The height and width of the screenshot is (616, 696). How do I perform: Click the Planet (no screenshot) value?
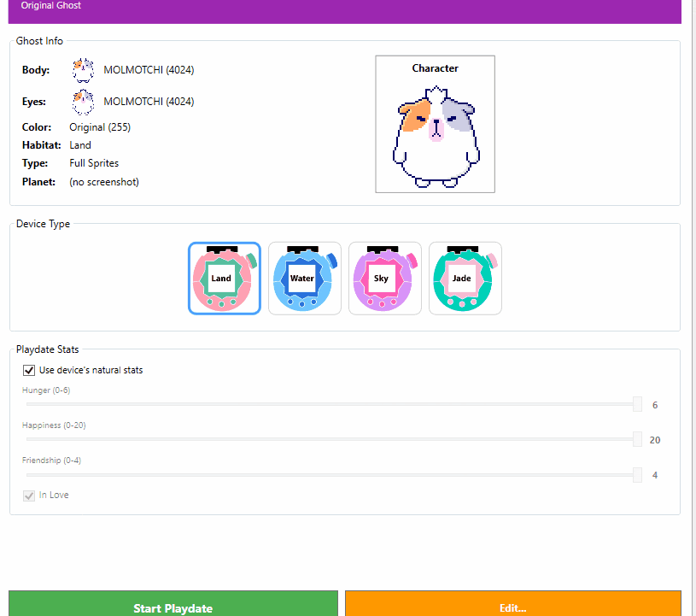104,182
